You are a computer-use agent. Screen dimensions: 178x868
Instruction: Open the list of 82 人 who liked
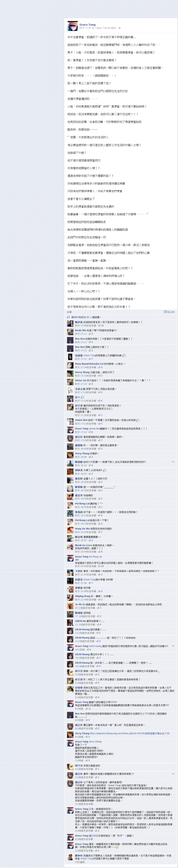(x=87, y=317)
